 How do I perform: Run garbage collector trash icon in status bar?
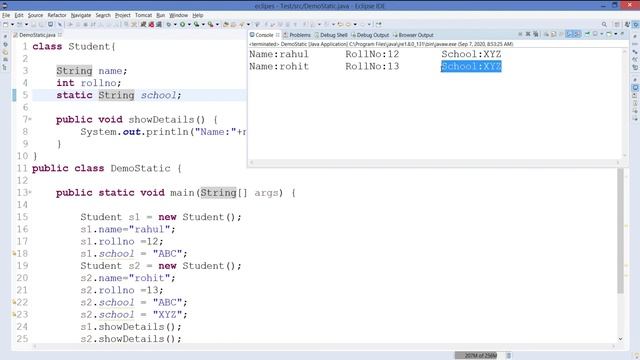point(509,356)
